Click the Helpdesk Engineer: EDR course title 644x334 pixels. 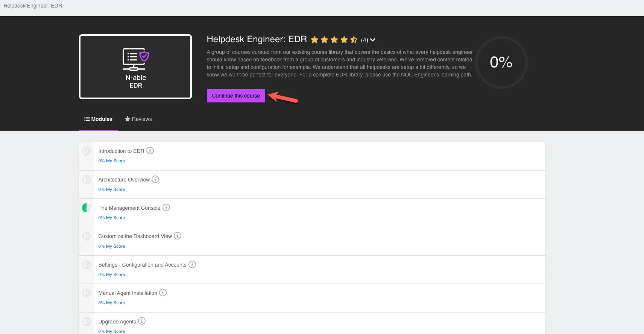pyautogui.click(x=257, y=39)
